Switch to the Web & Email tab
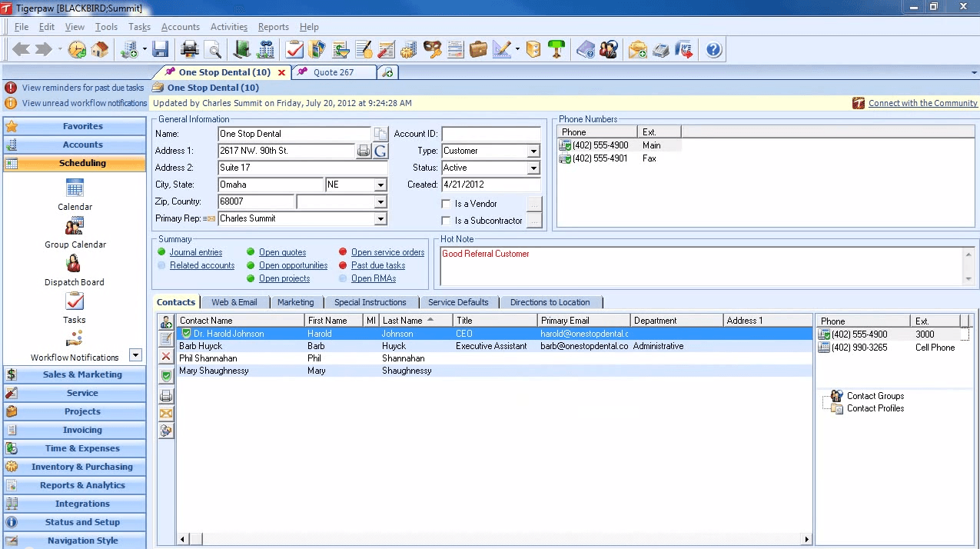 (x=235, y=301)
